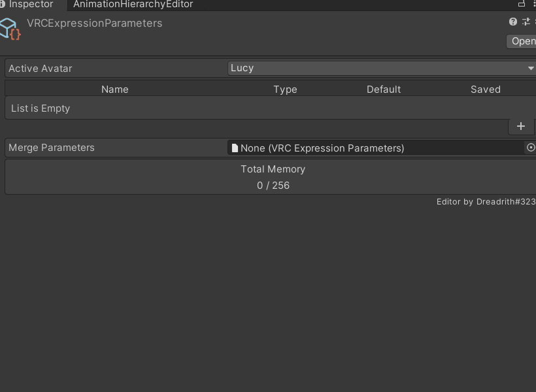
Task: Click the Saved column header
Action: pos(486,90)
